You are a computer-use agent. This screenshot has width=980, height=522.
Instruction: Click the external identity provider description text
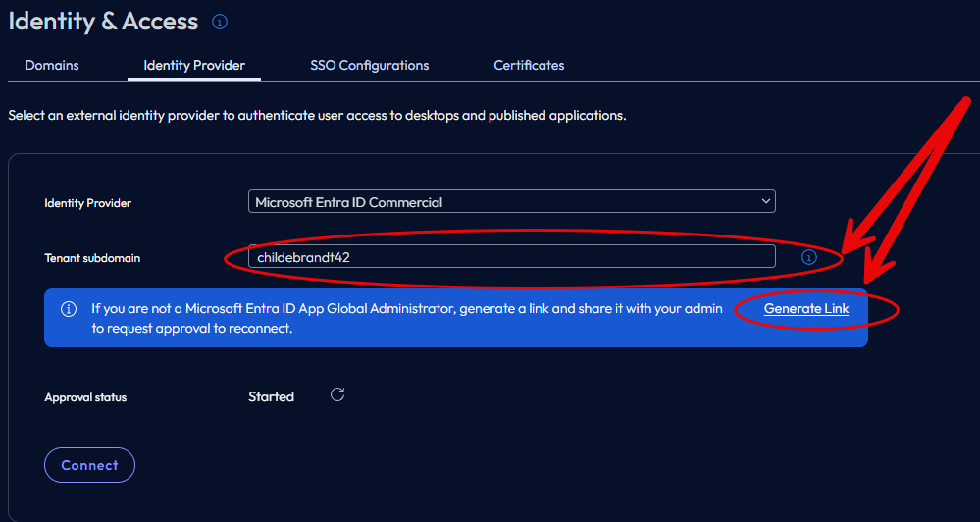click(317, 116)
